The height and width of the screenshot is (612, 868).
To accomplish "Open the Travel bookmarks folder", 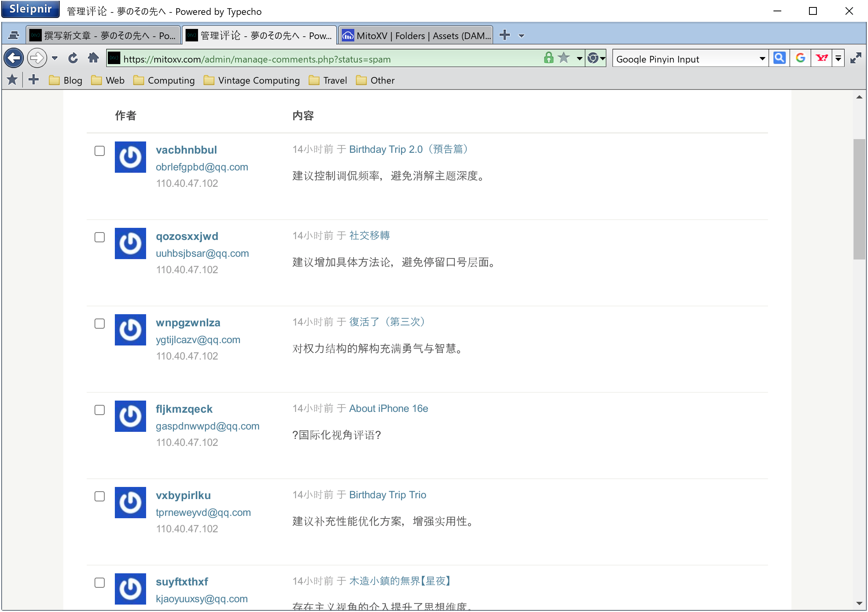I will [x=328, y=80].
